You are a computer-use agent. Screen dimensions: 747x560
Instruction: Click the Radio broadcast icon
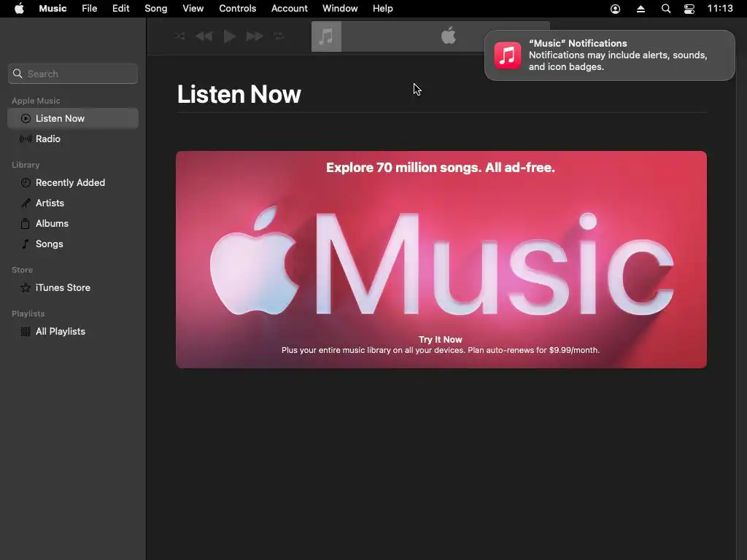pyautogui.click(x=26, y=139)
